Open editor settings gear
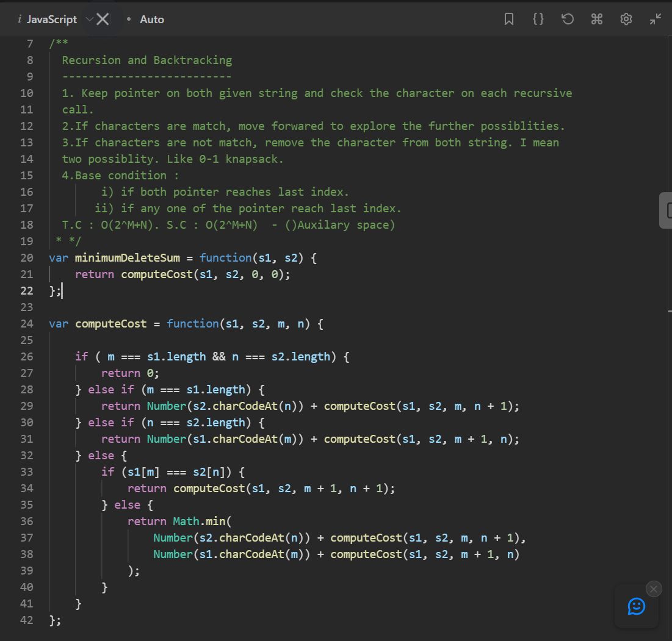672x641 pixels. point(626,20)
